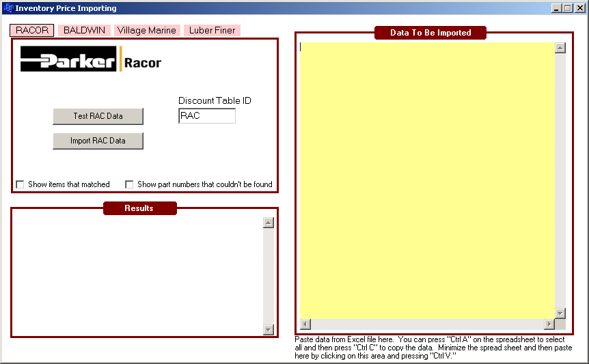Click the Import RAC Data button
This screenshot has width=589, height=364.
point(98,141)
